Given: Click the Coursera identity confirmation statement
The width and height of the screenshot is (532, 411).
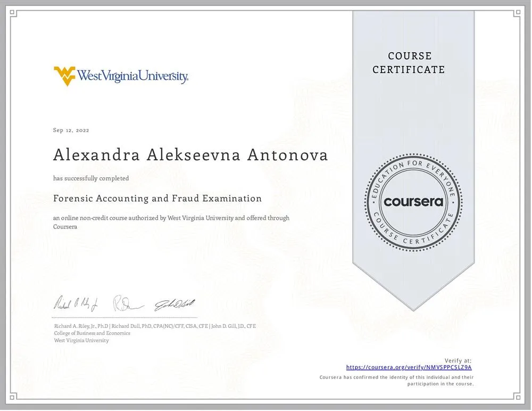Looking at the screenshot, I should pyautogui.click(x=396, y=381).
